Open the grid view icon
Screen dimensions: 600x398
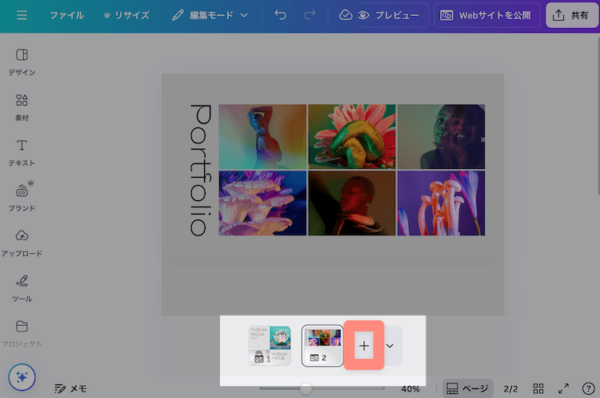(538, 389)
